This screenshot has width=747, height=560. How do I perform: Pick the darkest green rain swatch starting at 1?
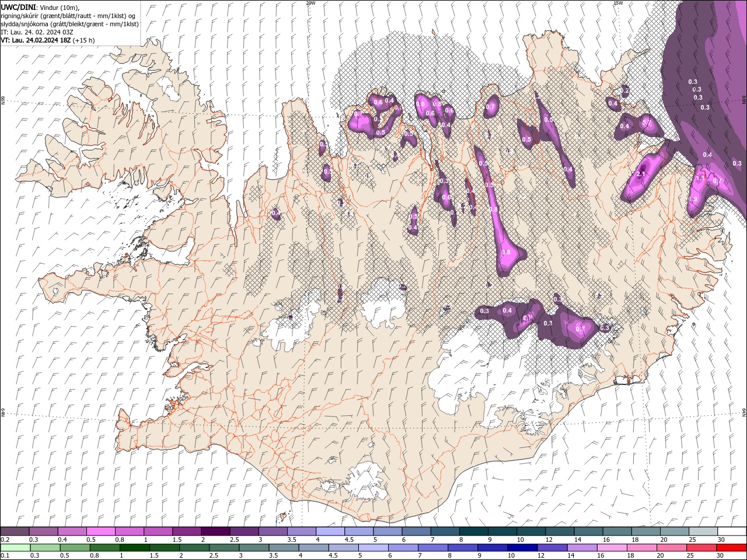click(134, 548)
